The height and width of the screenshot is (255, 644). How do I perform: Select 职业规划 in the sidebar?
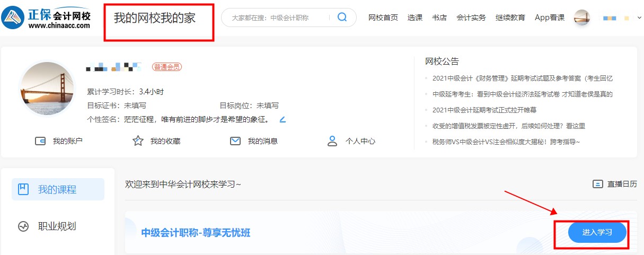coord(58,226)
